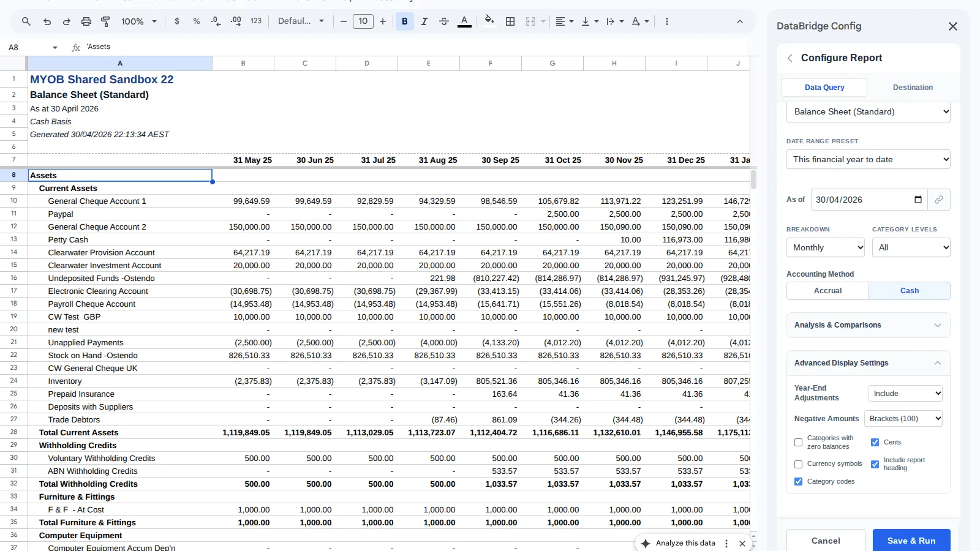Screen dimensions: 980x551
Task: Open the zoom level dropdown
Action: 139,21
